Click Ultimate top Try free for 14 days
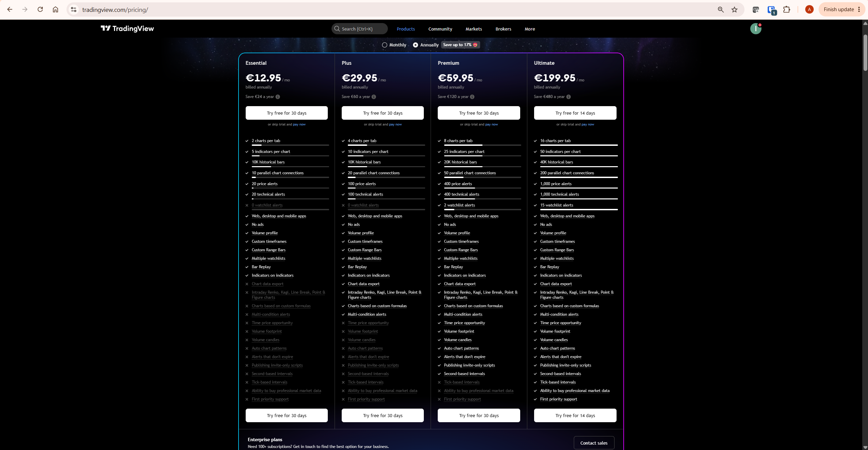The width and height of the screenshot is (868, 450). [x=575, y=113]
